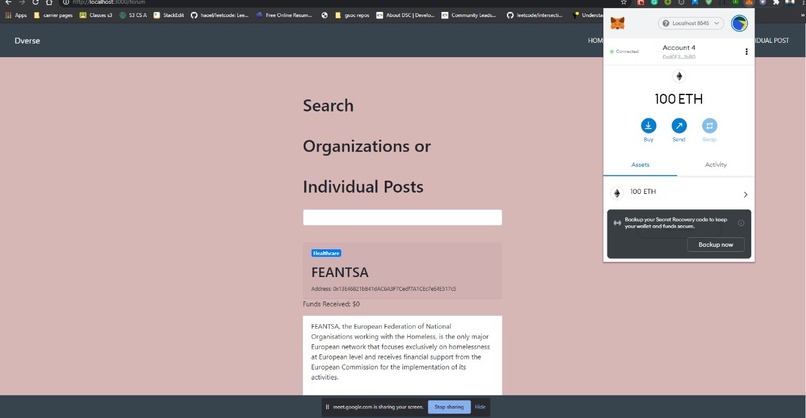Open the S3 CS A bookmark
The width and height of the screenshot is (806, 418).
[133, 15]
